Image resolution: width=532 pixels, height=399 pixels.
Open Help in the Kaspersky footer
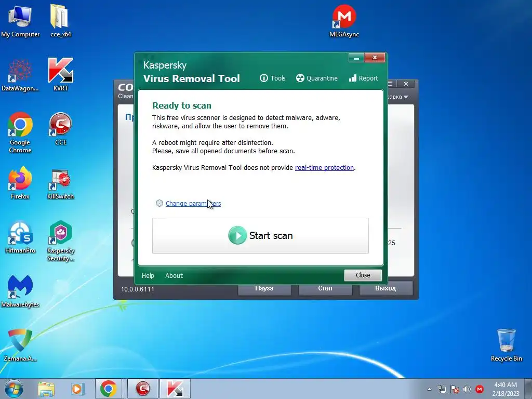(148, 276)
